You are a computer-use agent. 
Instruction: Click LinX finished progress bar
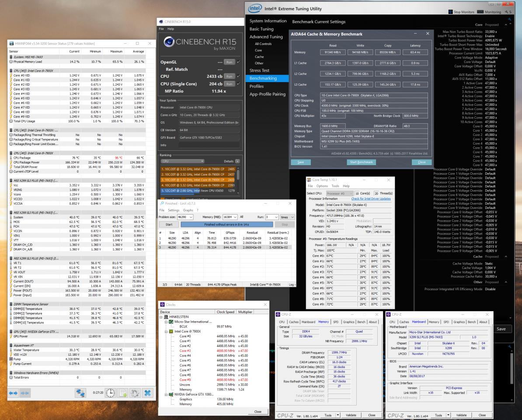tap(226, 225)
